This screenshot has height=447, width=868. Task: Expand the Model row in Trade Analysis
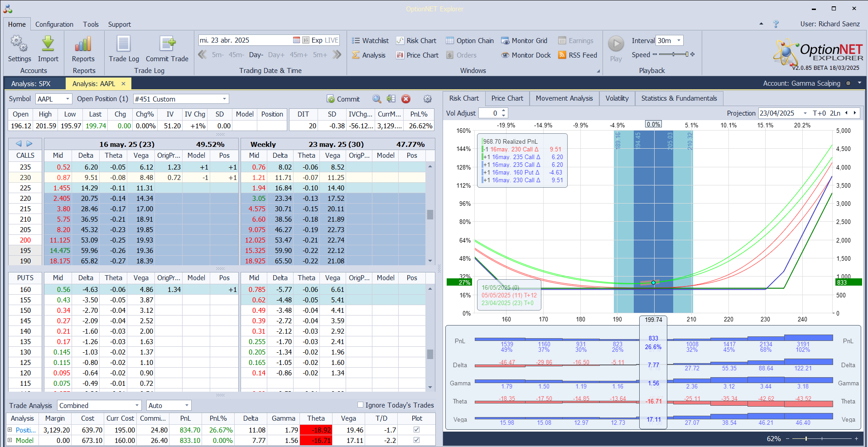click(10, 440)
